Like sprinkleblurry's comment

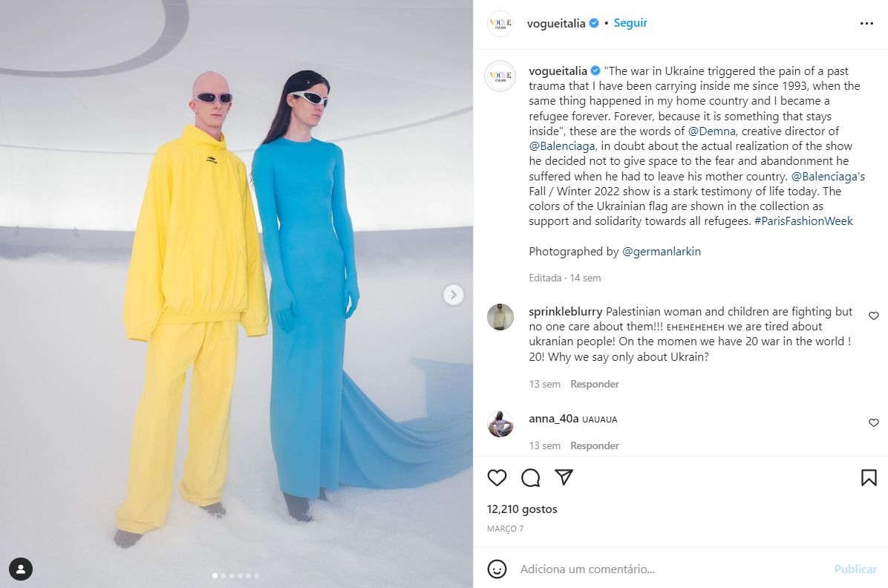(874, 316)
